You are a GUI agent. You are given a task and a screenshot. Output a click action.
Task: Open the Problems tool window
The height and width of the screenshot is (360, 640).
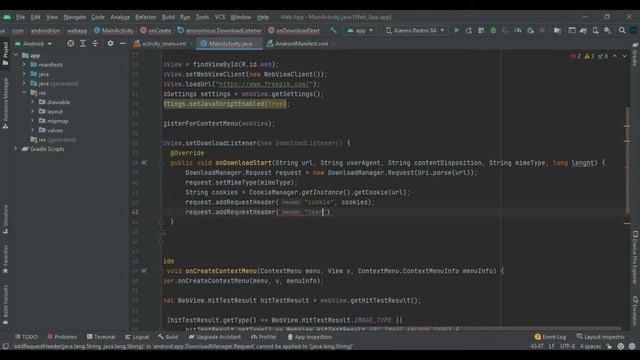click(x=62, y=337)
